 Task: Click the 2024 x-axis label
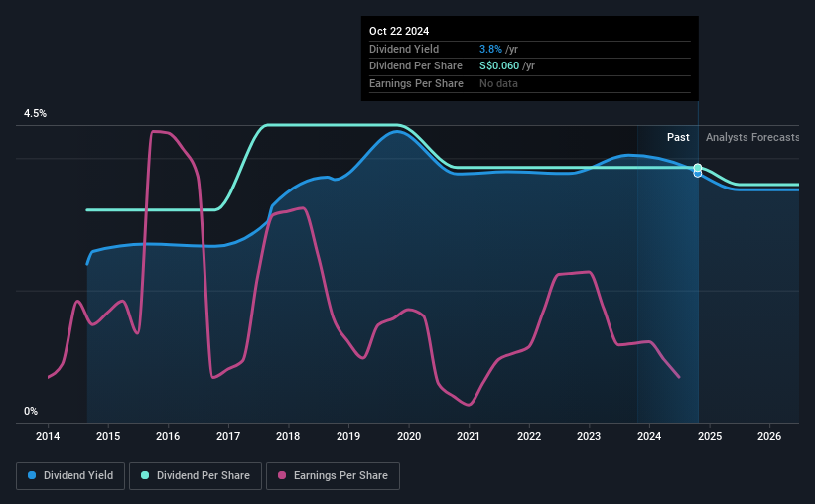coord(649,436)
